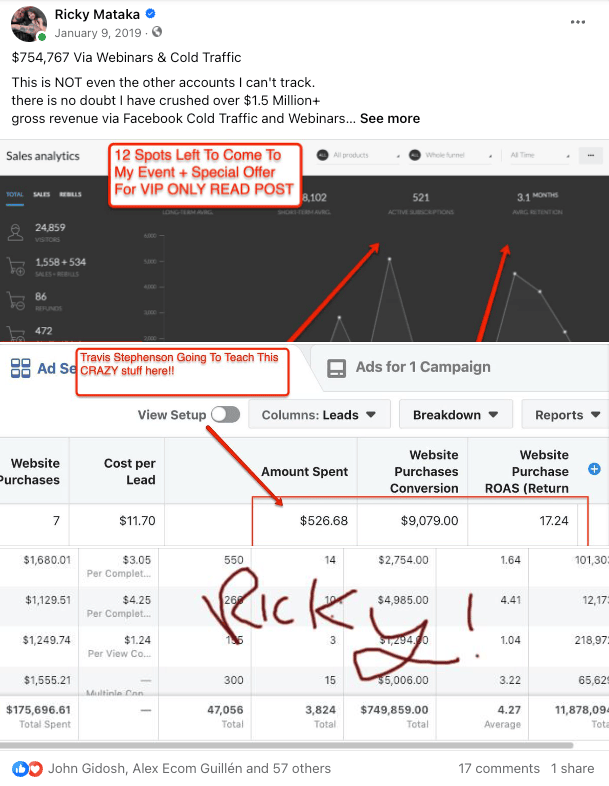The width and height of the screenshot is (609, 786).
Task: Toggle the View Setup switch
Action: click(x=225, y=415)
